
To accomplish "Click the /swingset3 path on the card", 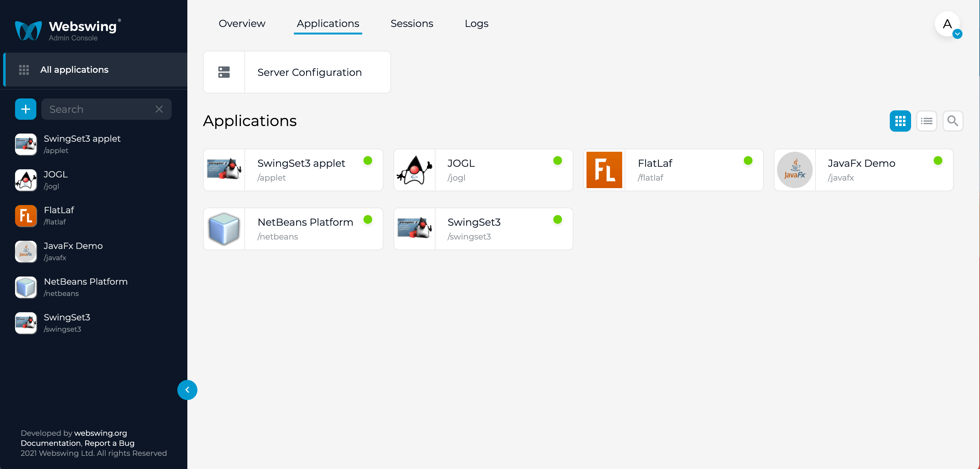I will point(469,237).
